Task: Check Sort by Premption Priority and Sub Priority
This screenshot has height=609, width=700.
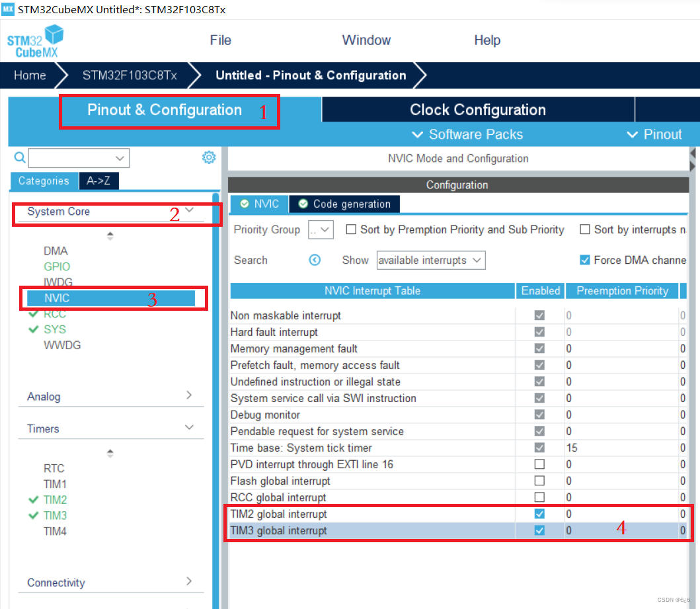Action: (352, 229)
